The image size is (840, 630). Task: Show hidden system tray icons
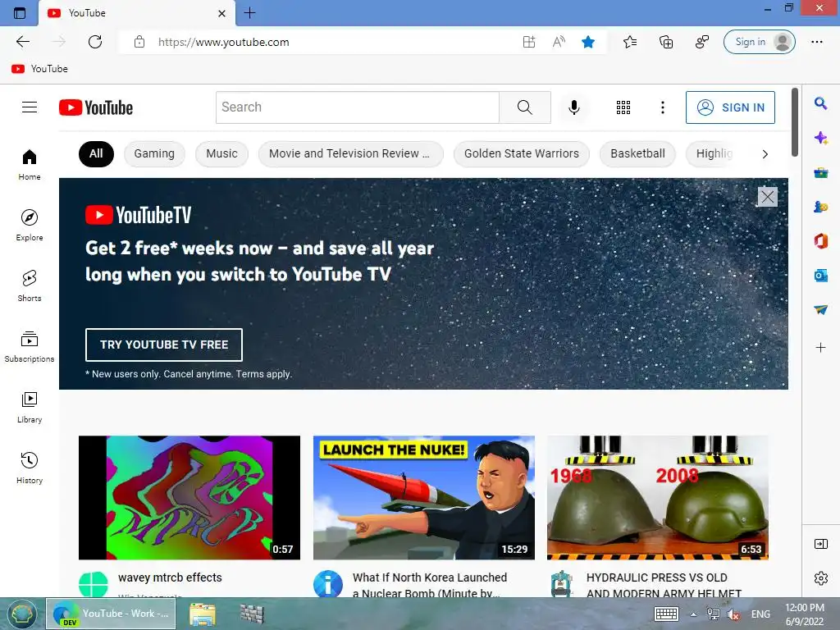[693, 614]
